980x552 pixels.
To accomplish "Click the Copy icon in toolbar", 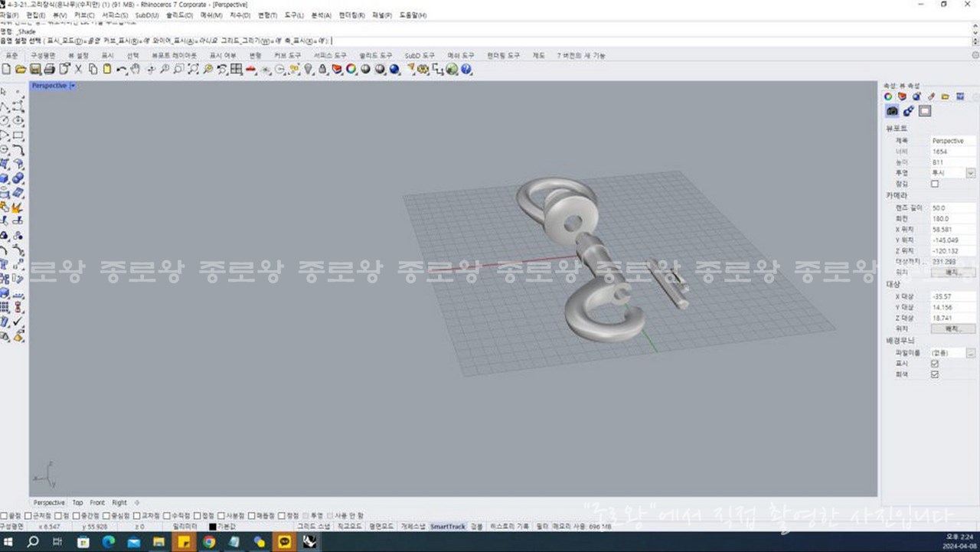I will (x=93, y=69).
